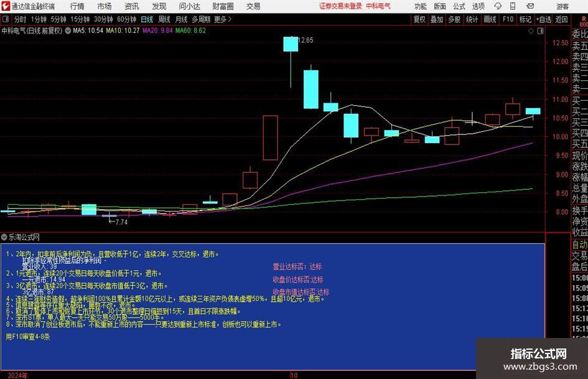Click the F10 company info button

pyautogui.click(x=508, y=19)
